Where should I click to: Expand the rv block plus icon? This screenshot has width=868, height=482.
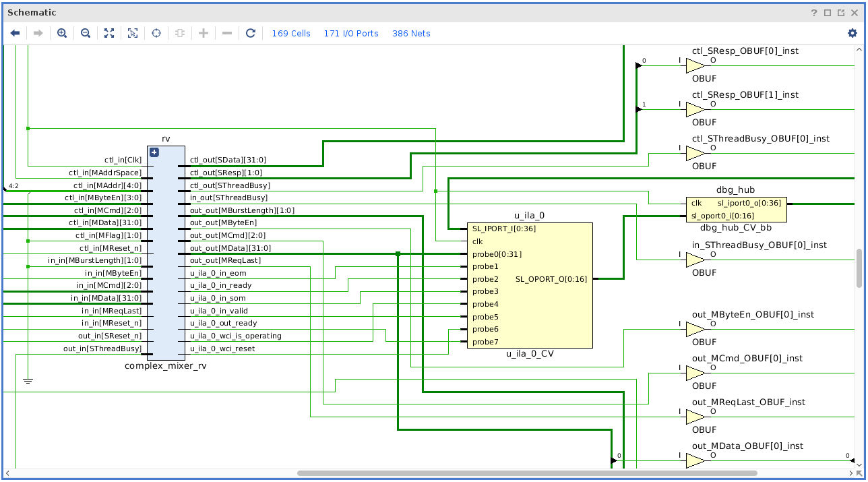(x=154, y=152)
